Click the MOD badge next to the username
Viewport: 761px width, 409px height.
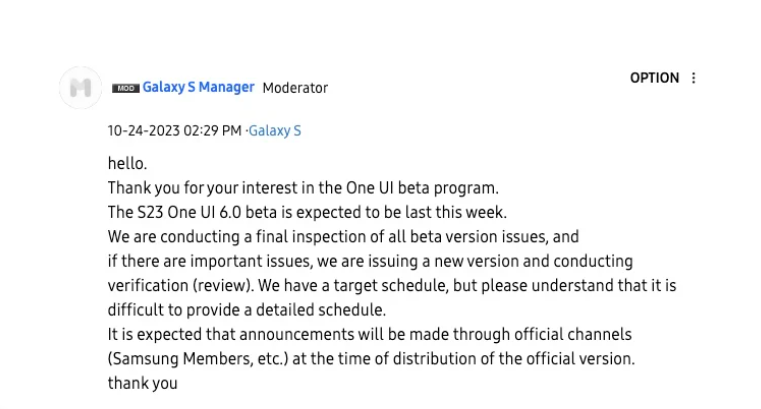[125, 88]
